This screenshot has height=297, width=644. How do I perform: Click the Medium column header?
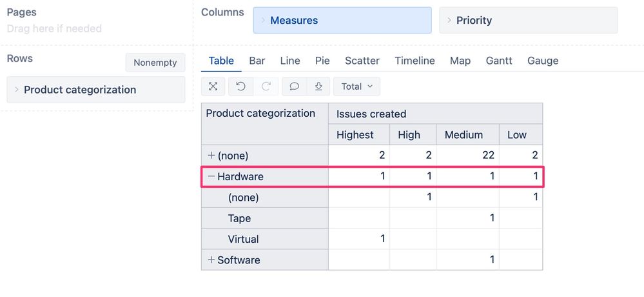[x=468, y=134]
